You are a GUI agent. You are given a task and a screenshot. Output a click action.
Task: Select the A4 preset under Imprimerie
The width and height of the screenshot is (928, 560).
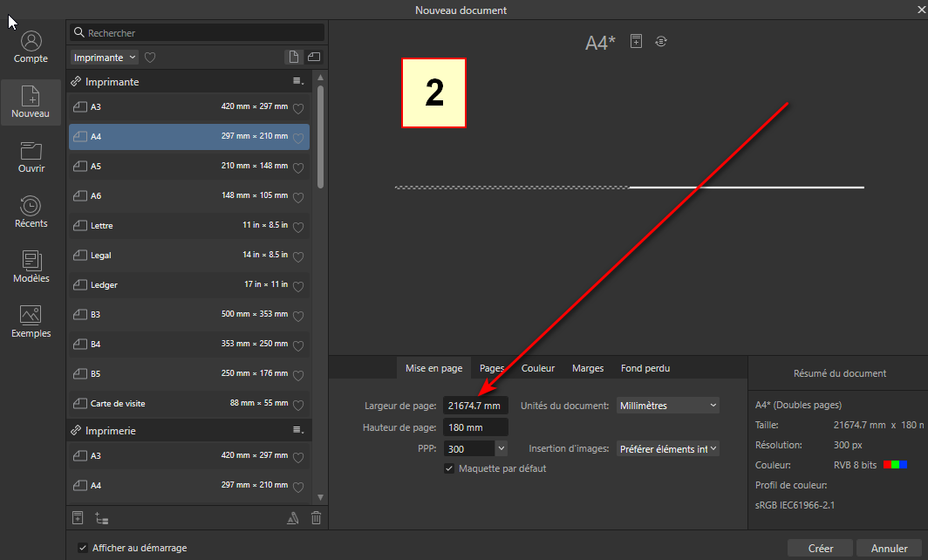click(189, 485)
